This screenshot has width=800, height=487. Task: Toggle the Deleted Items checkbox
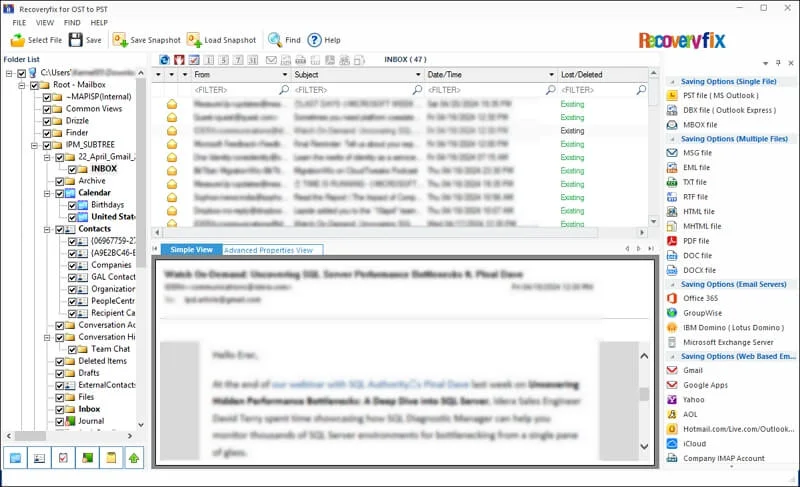59,361
